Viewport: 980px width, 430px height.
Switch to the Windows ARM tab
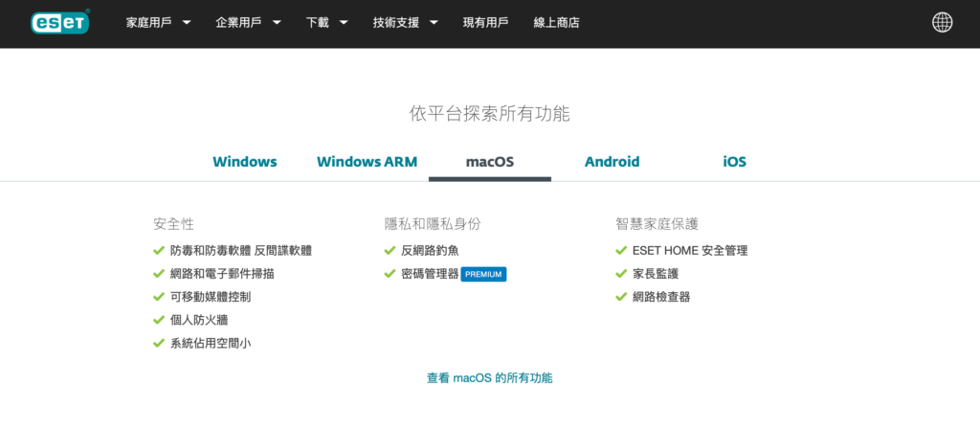pos(367,161)
